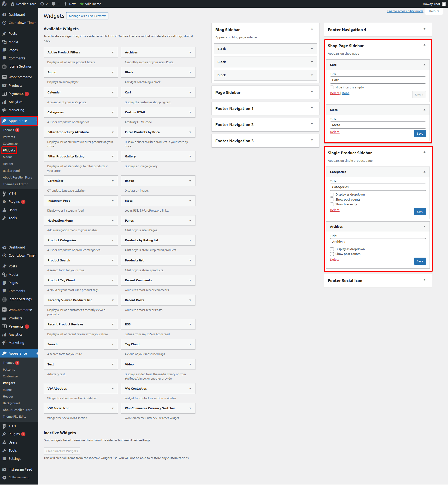448x485 pixels.
Task: Open the updates icon in top bar
Action: point(42,4)
